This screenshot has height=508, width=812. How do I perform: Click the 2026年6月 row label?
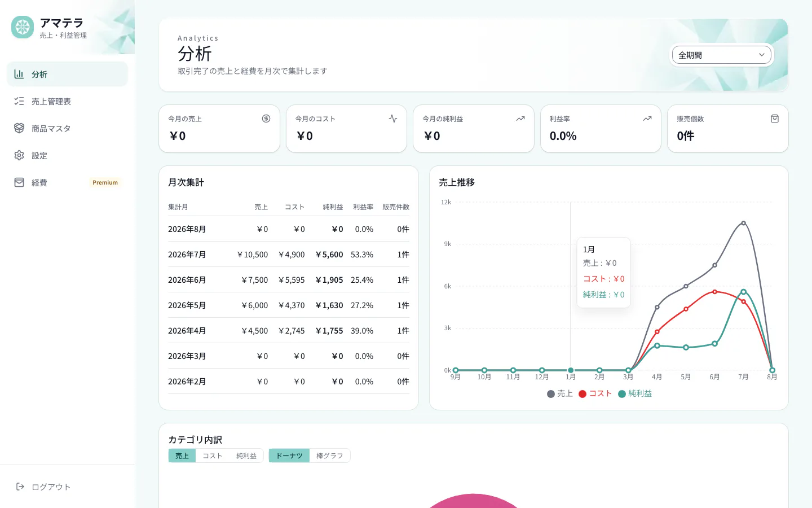187,280
